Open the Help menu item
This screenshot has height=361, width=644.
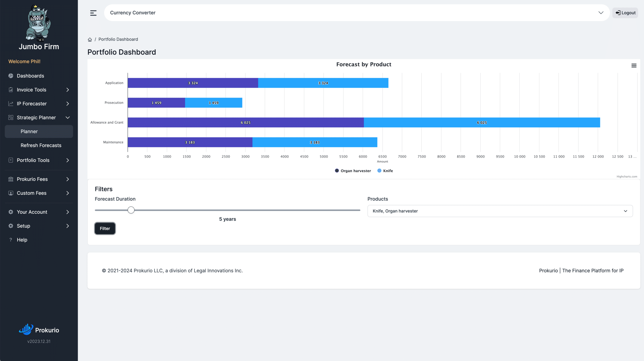[39, 240]
